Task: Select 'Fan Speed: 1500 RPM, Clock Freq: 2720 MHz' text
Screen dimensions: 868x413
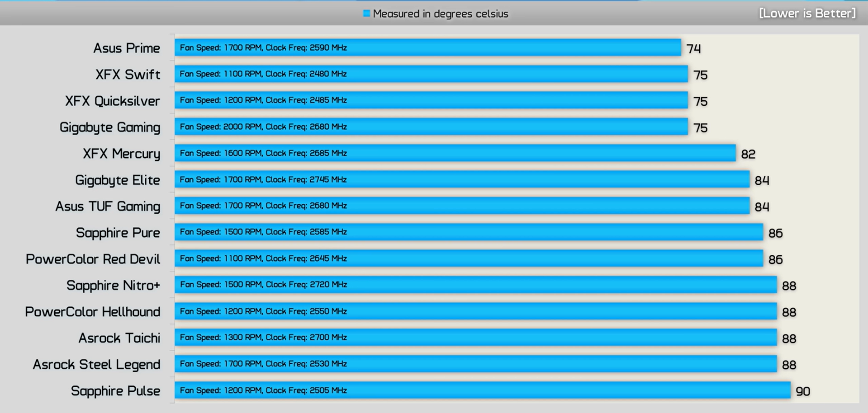Action: (x=263, y=285)
